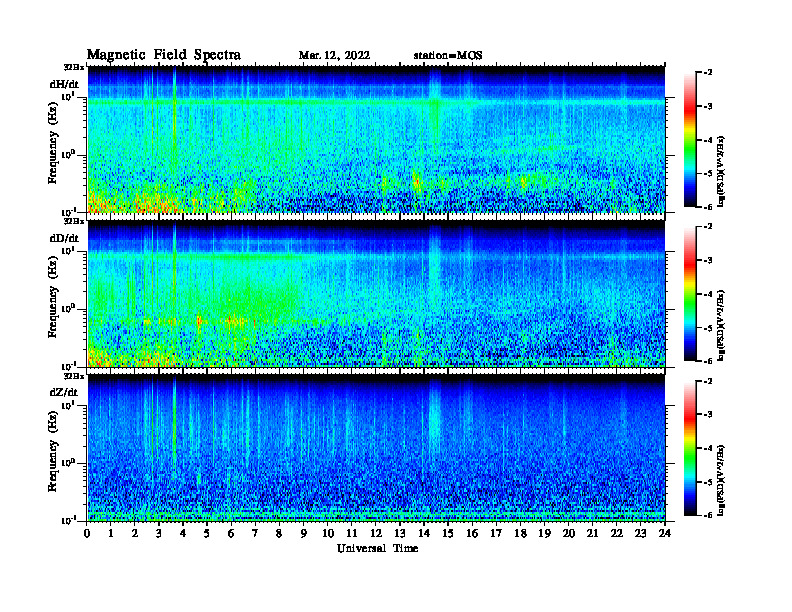The width and height of the screenshot is (792, 612).
Task: Click hour "6" on the Universal Time axis
Action: (x=231, y=534)
